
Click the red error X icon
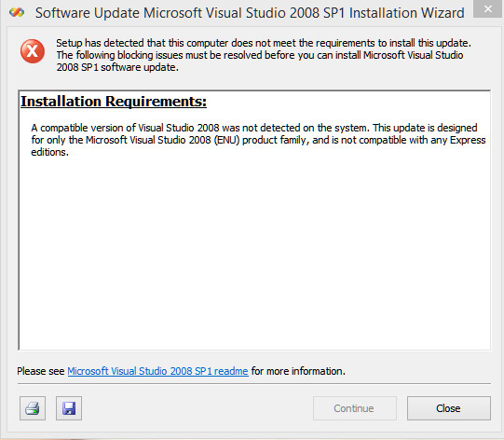point(33,51)
